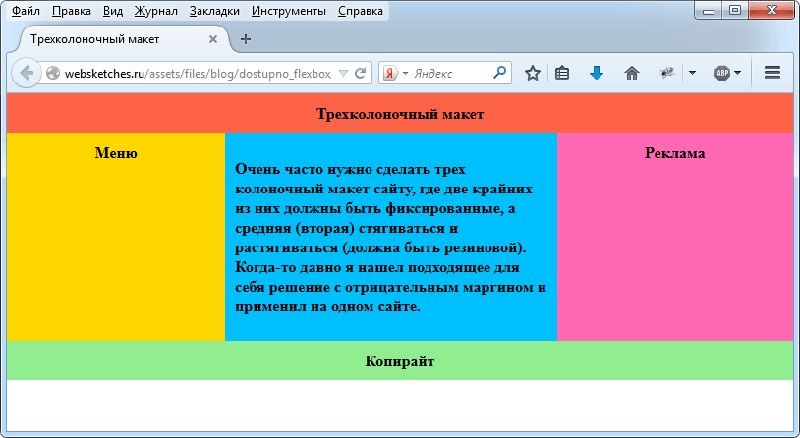Click the extension icon beside the Home icon
Image resolution: width=800 pixels, height=438 pixels.
666,74
